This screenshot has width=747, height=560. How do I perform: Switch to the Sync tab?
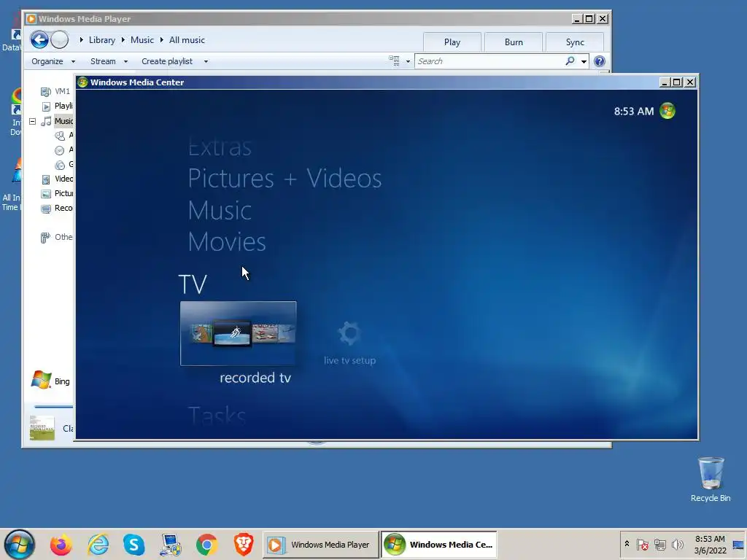[575, 42]
